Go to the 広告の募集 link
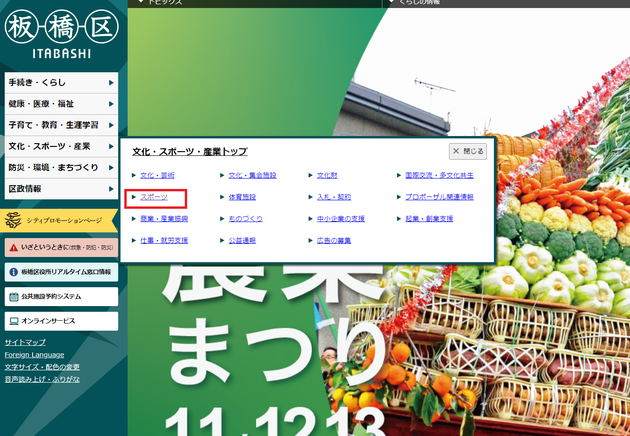The width and height of the screenshot is (630, 436). 334,240
